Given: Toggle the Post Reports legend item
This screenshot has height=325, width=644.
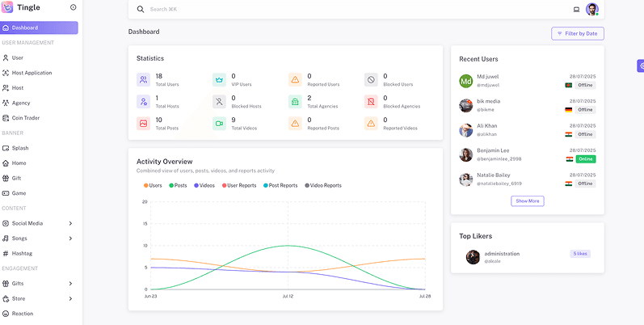Looking at the screenshot, I should click(x=280, y=186).
